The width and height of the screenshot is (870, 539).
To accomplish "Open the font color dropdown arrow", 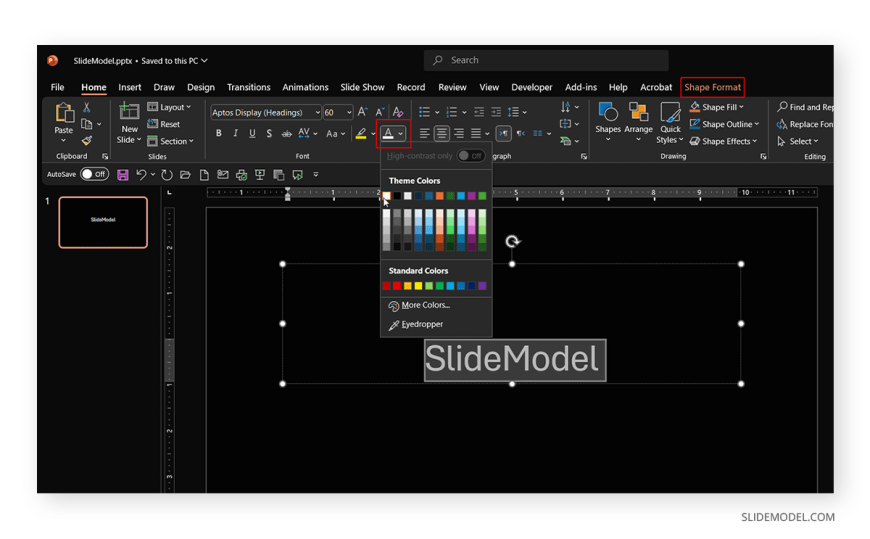I will coord(401,134).
